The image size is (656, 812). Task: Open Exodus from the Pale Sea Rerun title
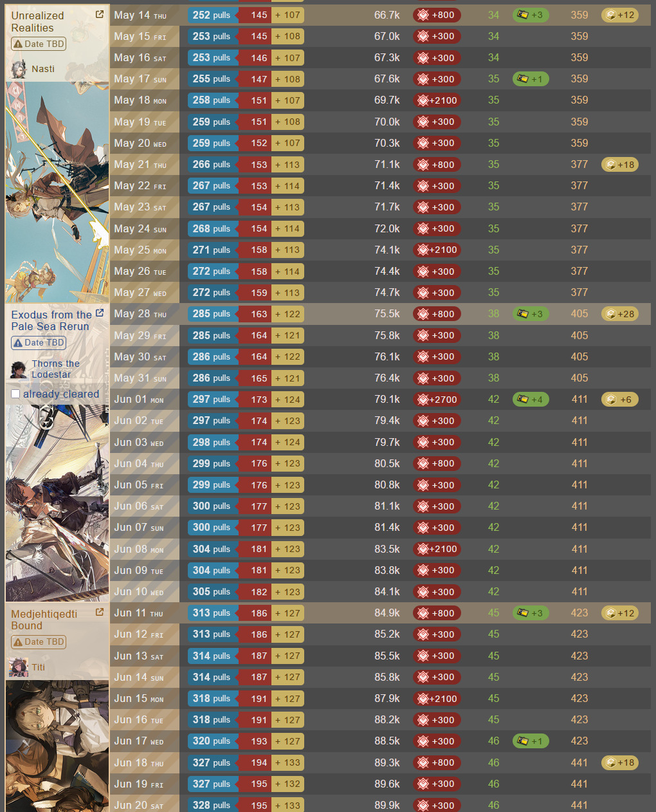pos(51,320)
